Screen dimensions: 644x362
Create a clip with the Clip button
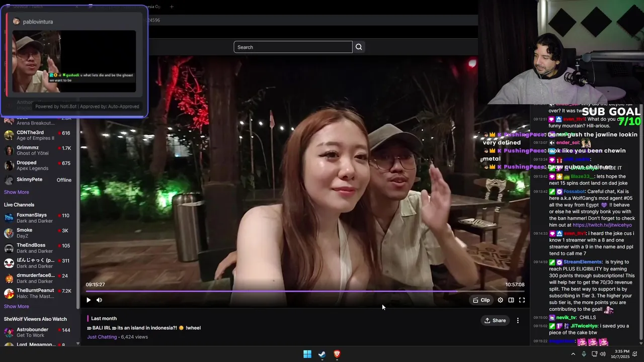tap(481, 300)
